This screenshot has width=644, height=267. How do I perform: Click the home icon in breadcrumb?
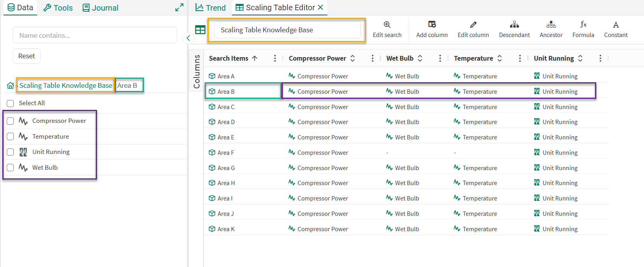click(x=10, y=85)
